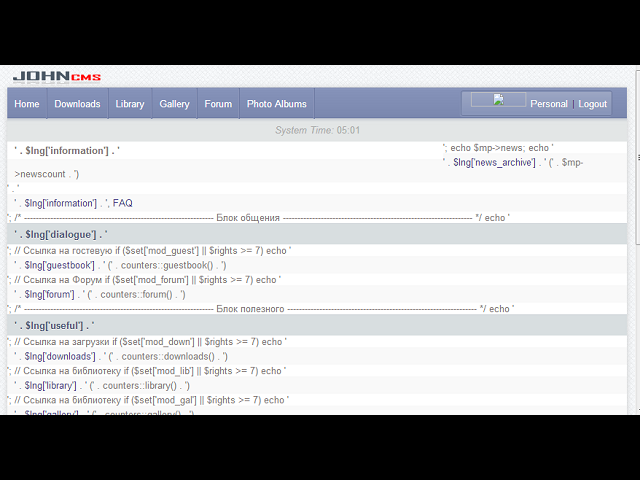Image resolution: width=640 pixels, height=480 pixels.
Task: Open the $lng['guestbook'] link
Action: (60, 265)
